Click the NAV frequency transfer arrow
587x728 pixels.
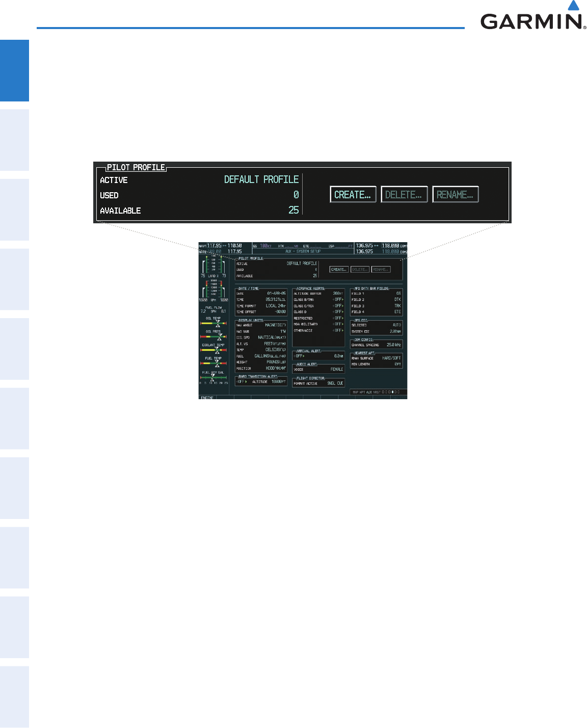point(225,246)
